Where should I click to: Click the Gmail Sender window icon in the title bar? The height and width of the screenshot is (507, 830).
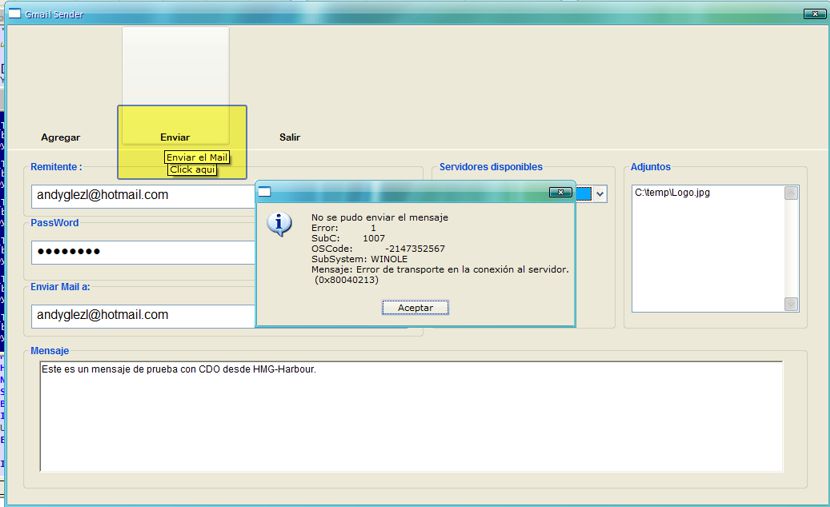14,15
